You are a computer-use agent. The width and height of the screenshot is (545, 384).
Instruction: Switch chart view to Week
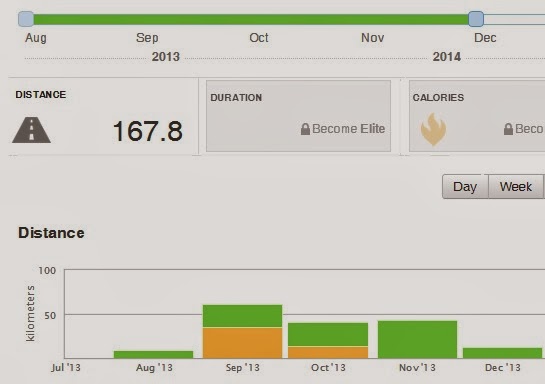516,187
